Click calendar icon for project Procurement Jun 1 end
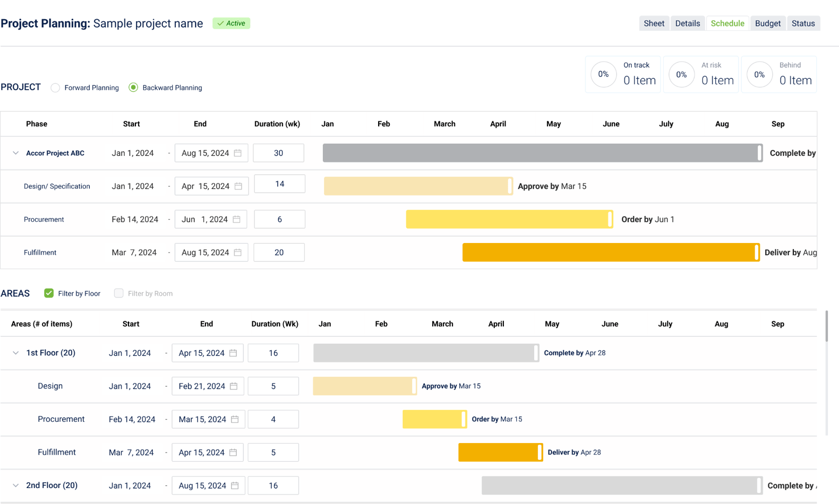The width and height of the screenshot is (839, 504). (237, 219)
